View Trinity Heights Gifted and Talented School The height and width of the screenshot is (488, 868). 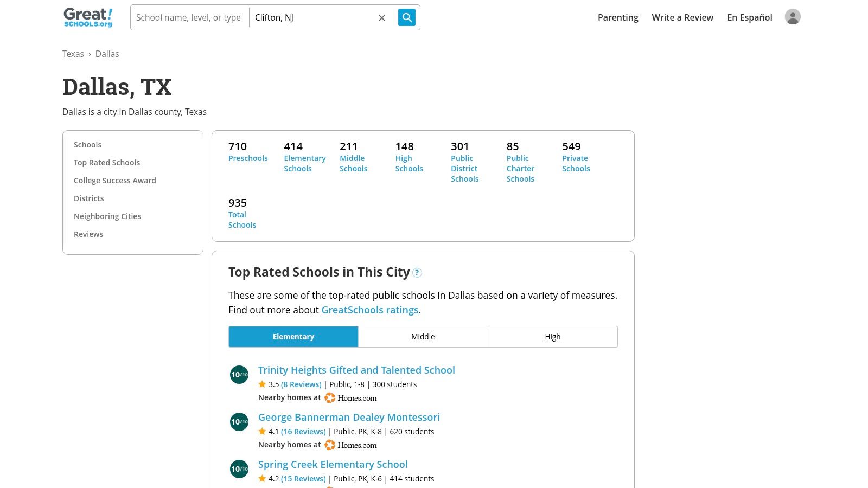tap(356, 370)
